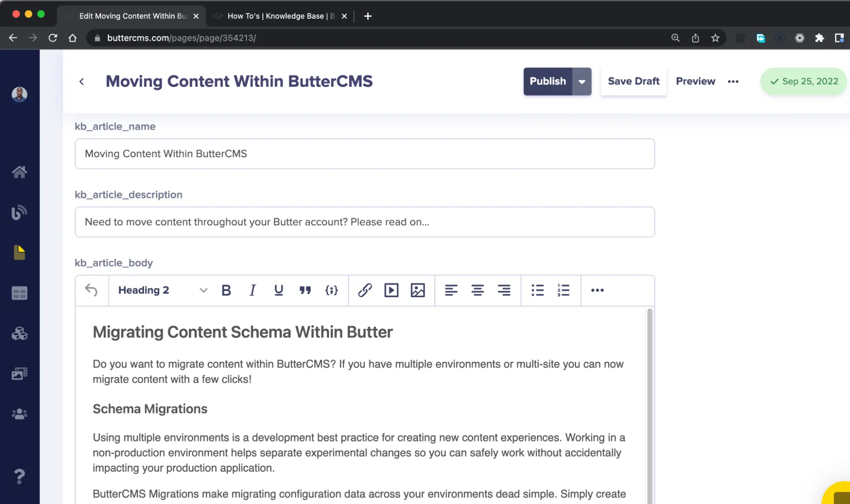Open more editor toolbar options
The height and width of the screenshot is (504, 850).
point(597,290)
